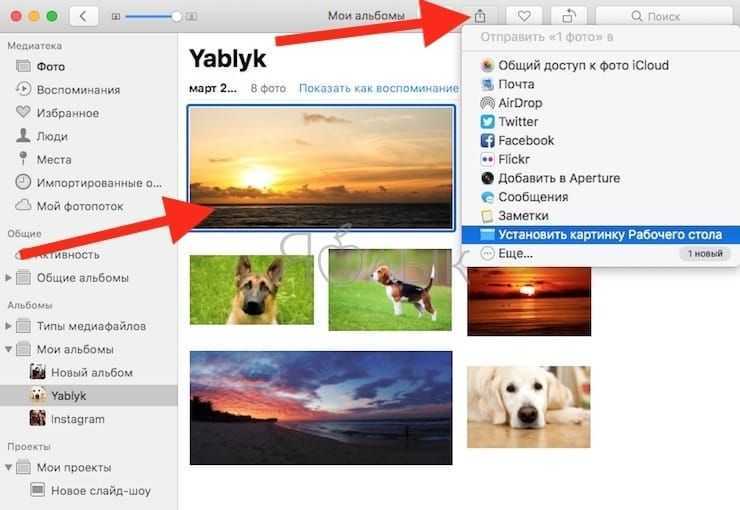Adjust the thumbnail zoom slider knob
The image size is (740, 510).
click(x=177, y=17)
